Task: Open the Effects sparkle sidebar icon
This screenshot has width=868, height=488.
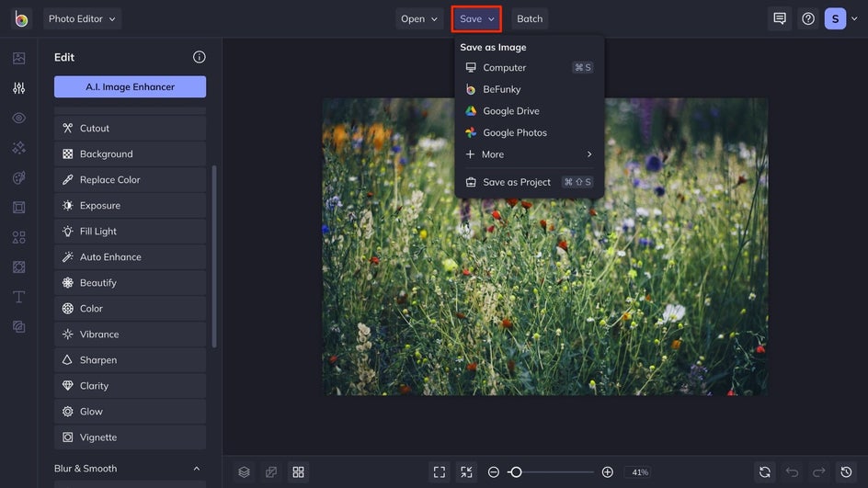Action: click(18, 148)
